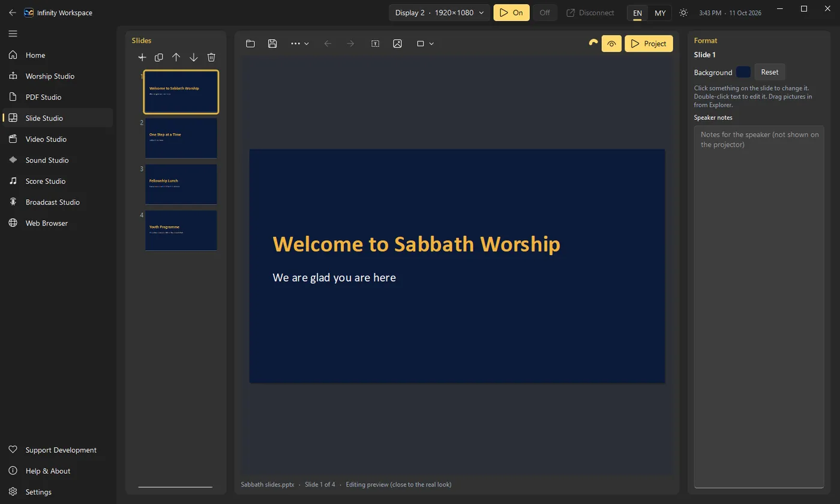Click into the Speaker notes field
840x504 pixels.
pyautogui.click(x=759, y=307)
